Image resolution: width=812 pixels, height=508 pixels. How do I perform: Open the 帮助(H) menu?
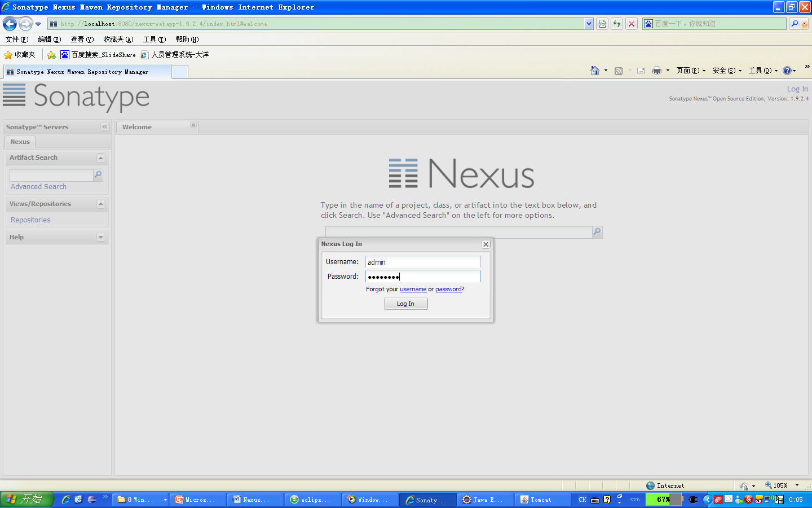pos(187,40)
